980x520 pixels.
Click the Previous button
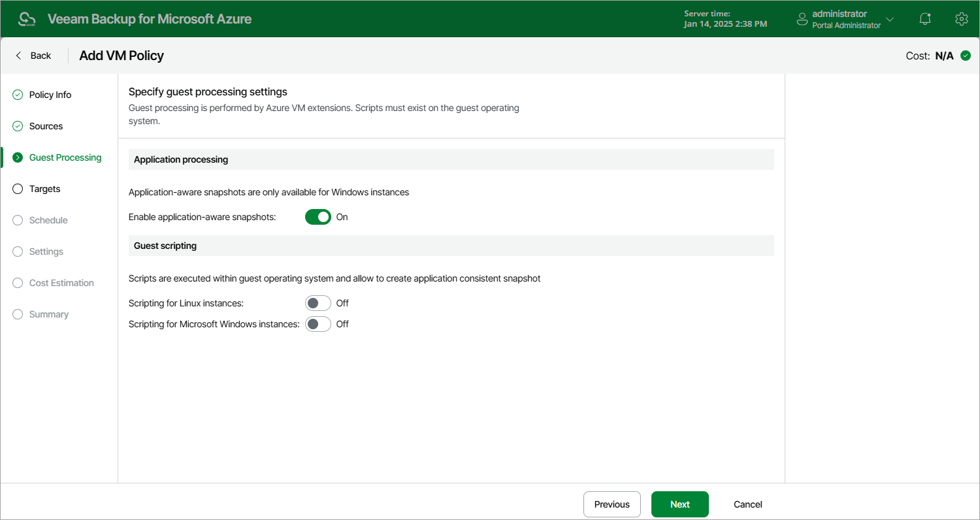612,504
